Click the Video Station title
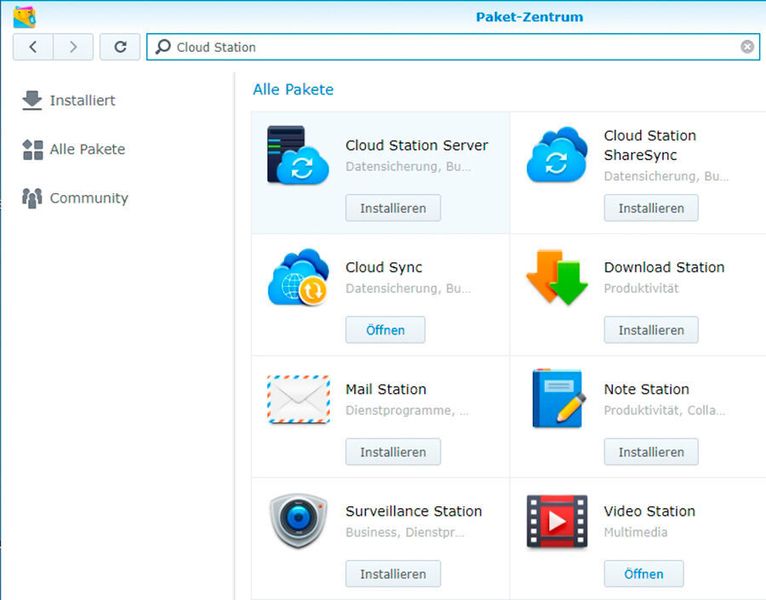The image size is (766, 600). [x=649, y=511]
